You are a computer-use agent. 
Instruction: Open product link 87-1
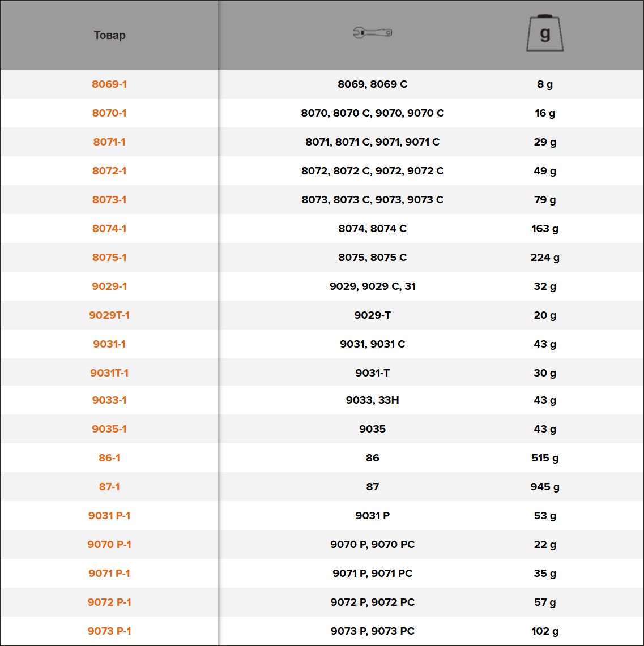pyautogui.click(x=109, y=486)
